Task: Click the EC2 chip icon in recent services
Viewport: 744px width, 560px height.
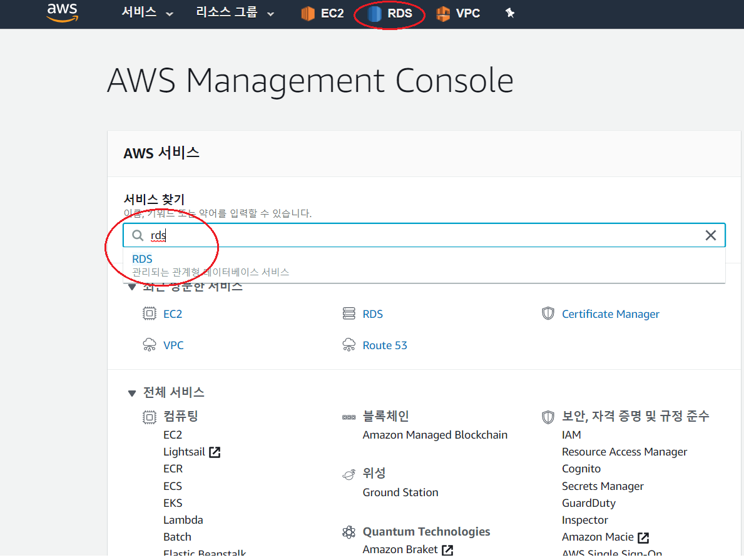Action: [150, 313]
